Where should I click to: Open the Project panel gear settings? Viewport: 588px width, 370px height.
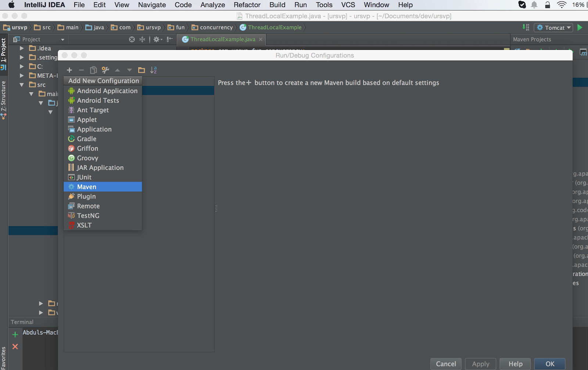158,39
